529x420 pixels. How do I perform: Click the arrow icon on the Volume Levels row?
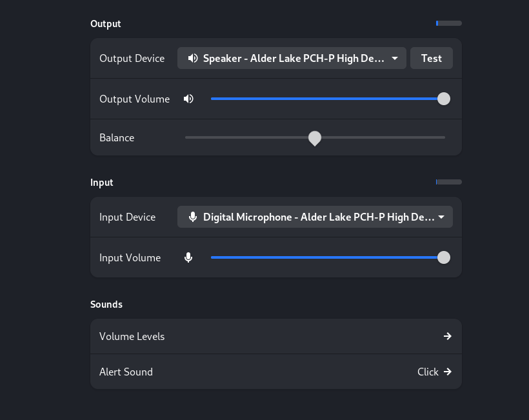tap(447, 336)
